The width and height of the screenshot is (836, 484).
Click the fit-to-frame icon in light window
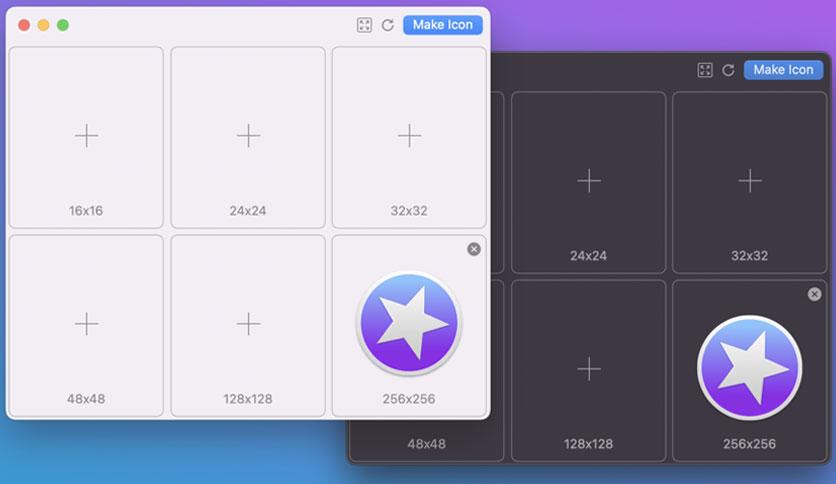tap(364, 25)
